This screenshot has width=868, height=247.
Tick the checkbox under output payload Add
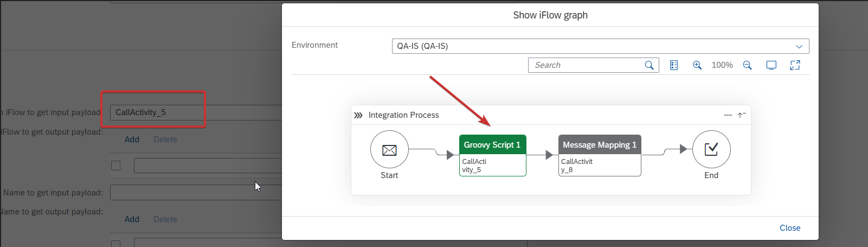(x=115, y=166)
